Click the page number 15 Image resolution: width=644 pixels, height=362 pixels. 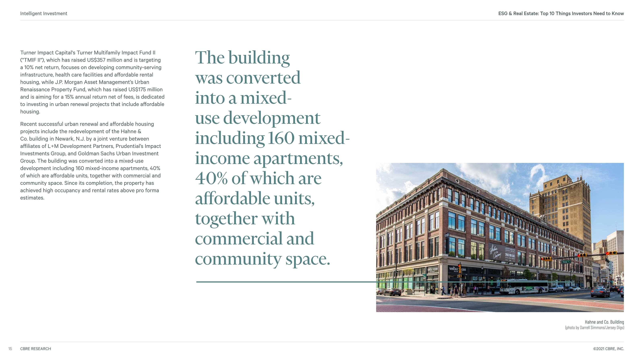pos(10,349)
